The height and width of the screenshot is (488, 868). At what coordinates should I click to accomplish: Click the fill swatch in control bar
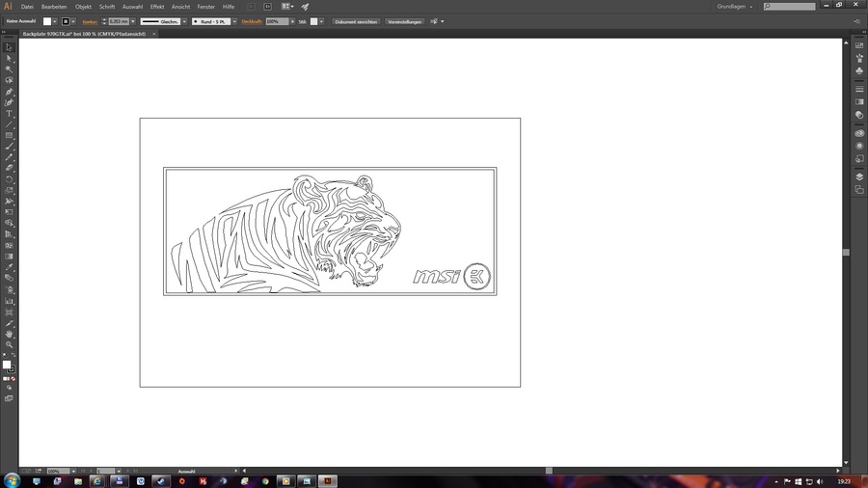47,21
